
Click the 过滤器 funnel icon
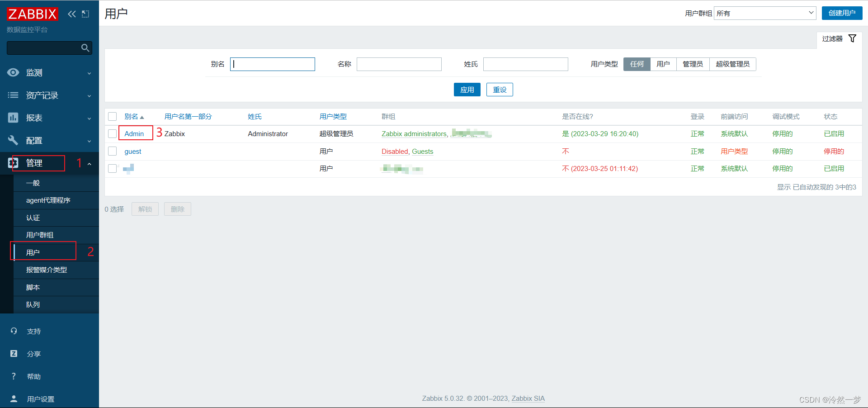(852, 38)
